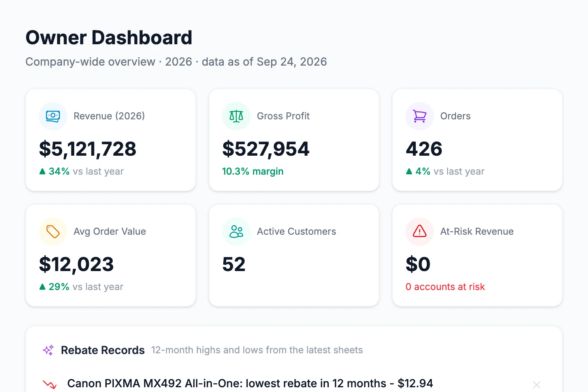Viewport: 588px width, 392px height.
Task: Click the Active Customers people icon
Action: 236,232
